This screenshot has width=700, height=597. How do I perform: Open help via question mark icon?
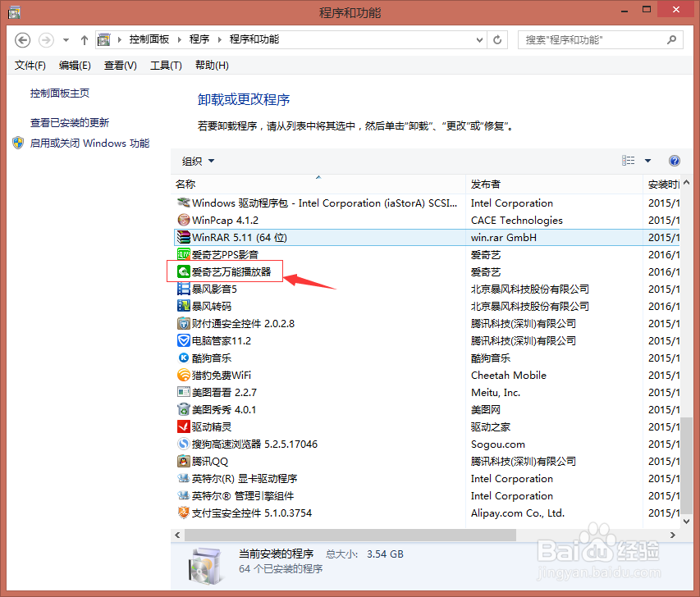674,161
